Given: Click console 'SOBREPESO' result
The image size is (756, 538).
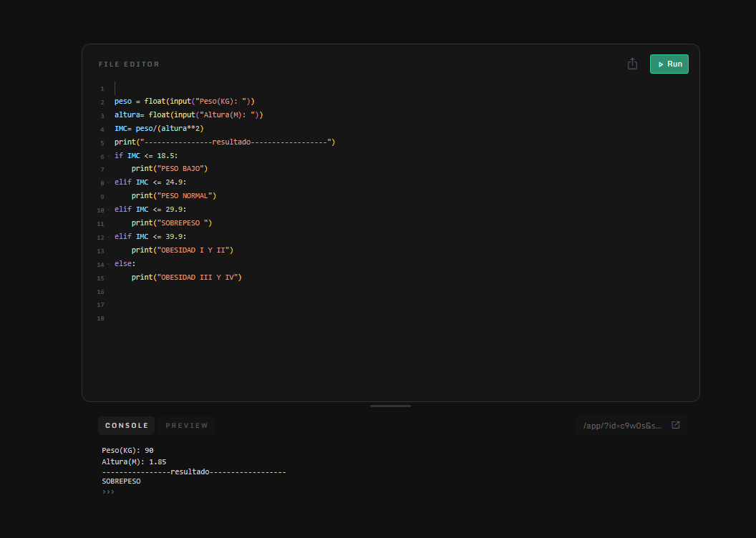Looking at the screenshot, I should (121, 481).
